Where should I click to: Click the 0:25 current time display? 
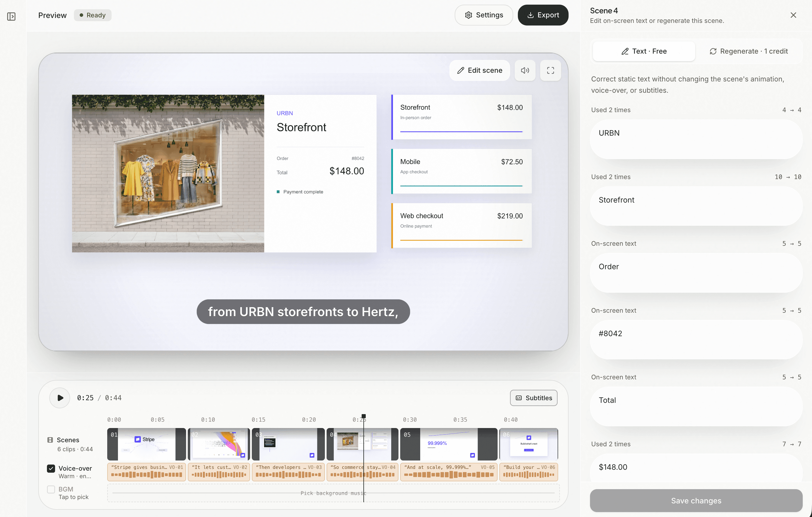(x=85, y=398)
